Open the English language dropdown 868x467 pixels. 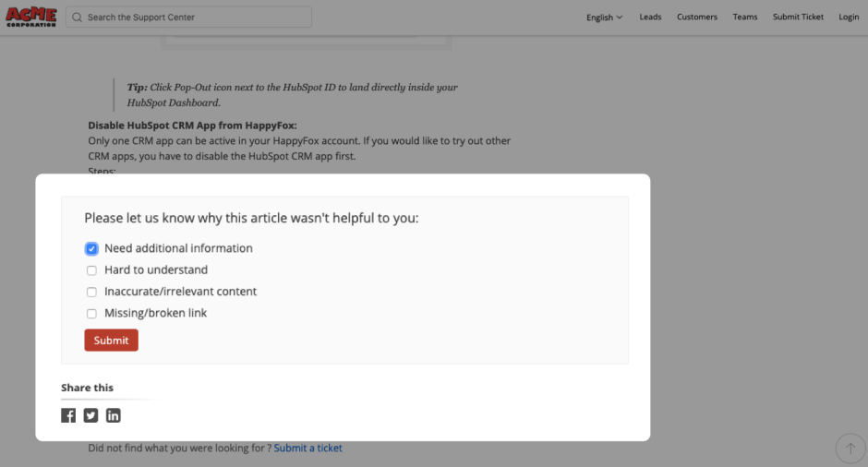tap(604, 18)
